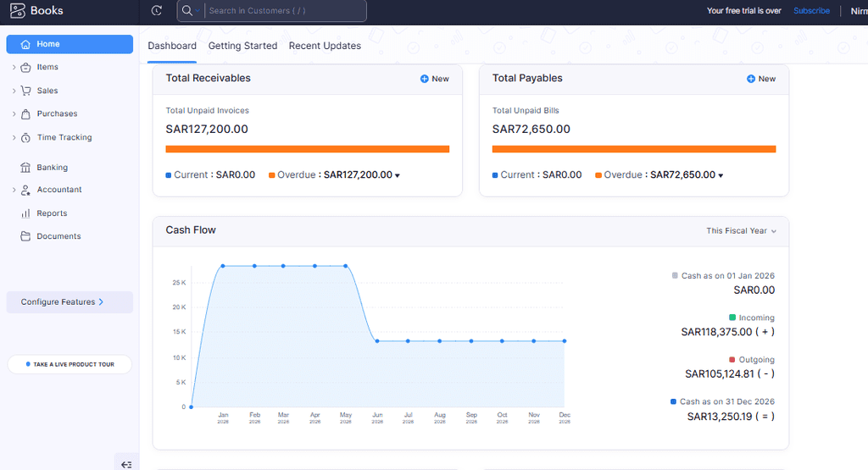Click the Time Tracking clock icon
The width and height of the screenshot is (868, 470).
(x=25, y=137)
